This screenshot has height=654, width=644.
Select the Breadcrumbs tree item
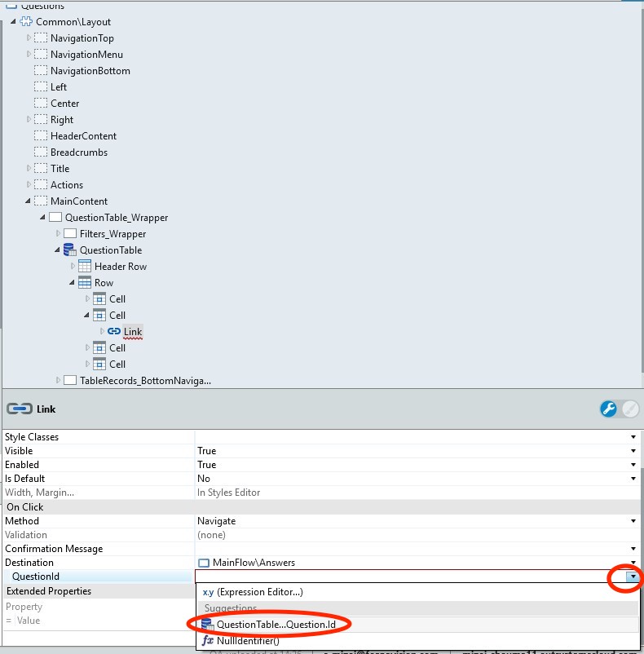tap(79, 152)
